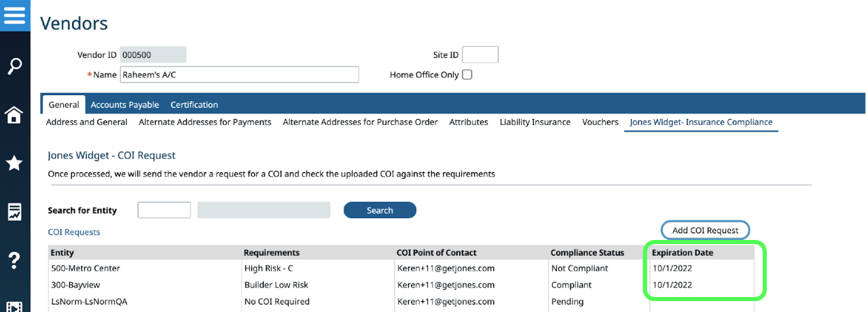
Task: Select the 500-Metro Center entity row
Action: point(86,268)
